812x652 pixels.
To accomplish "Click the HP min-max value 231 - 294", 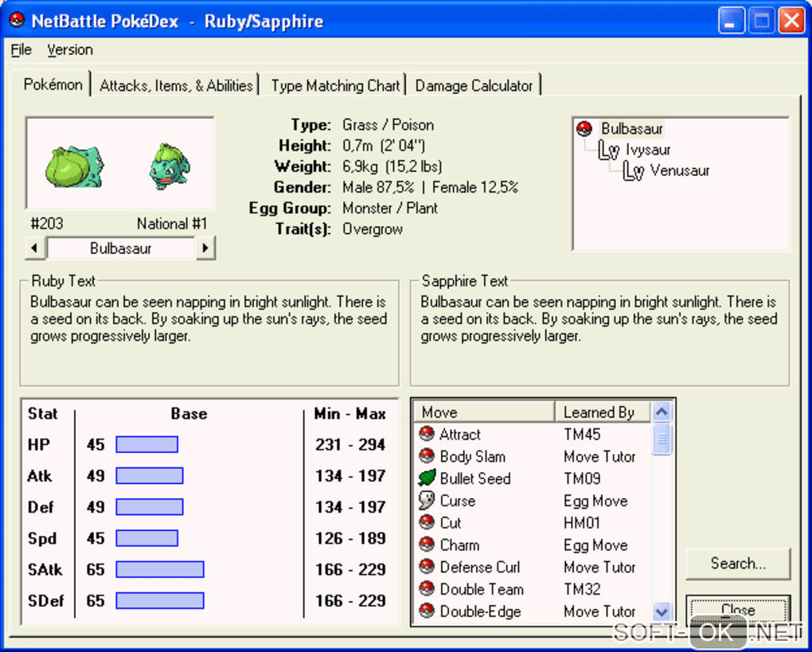I will tap(350, 444).
